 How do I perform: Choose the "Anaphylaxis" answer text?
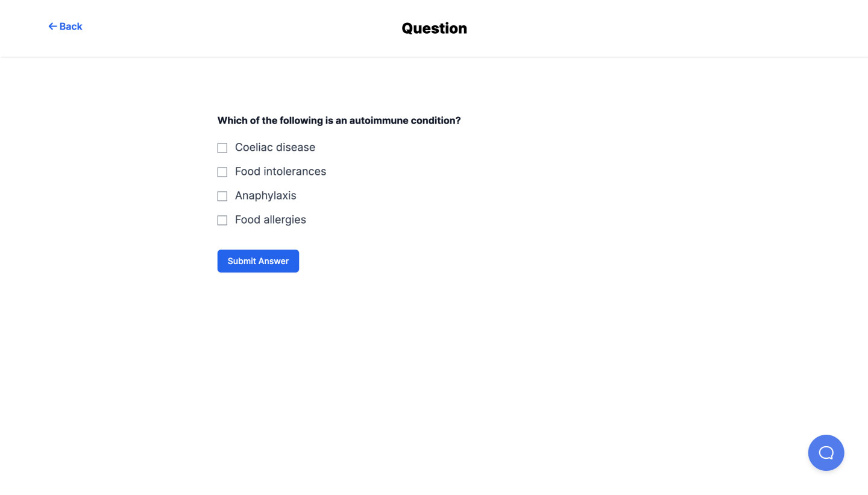coord(265,196)
